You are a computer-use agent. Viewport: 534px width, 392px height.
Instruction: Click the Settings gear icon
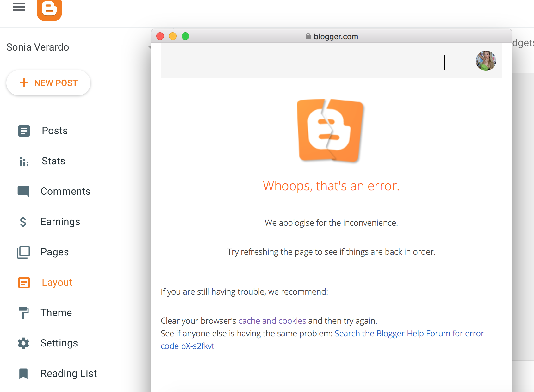23,343
